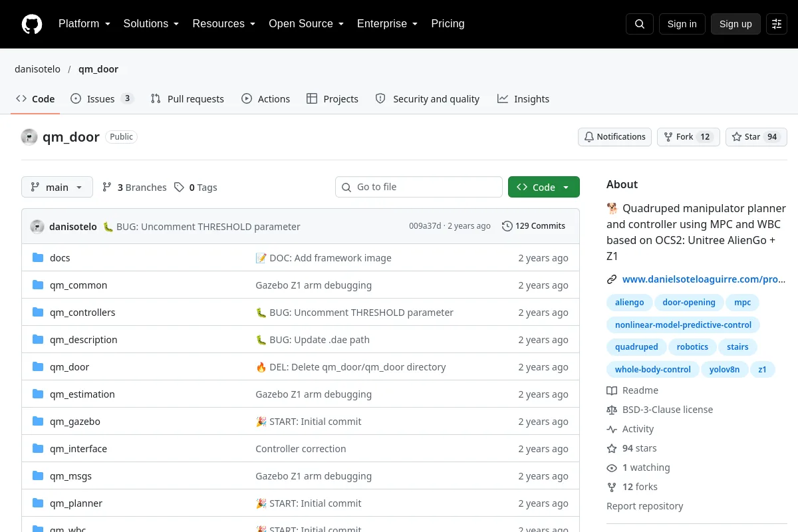Open commit message 'DOC: Add framework image'
This screenshot has width=798, height=532.
(323, 257)
